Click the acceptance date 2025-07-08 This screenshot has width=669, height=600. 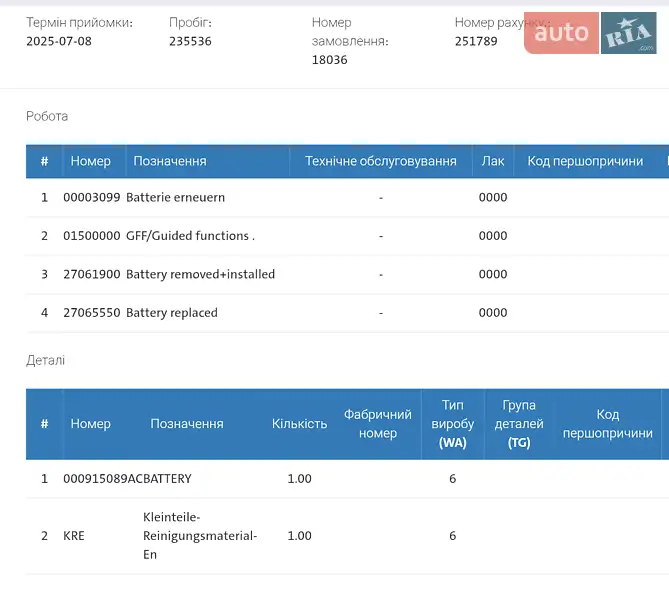59,42
